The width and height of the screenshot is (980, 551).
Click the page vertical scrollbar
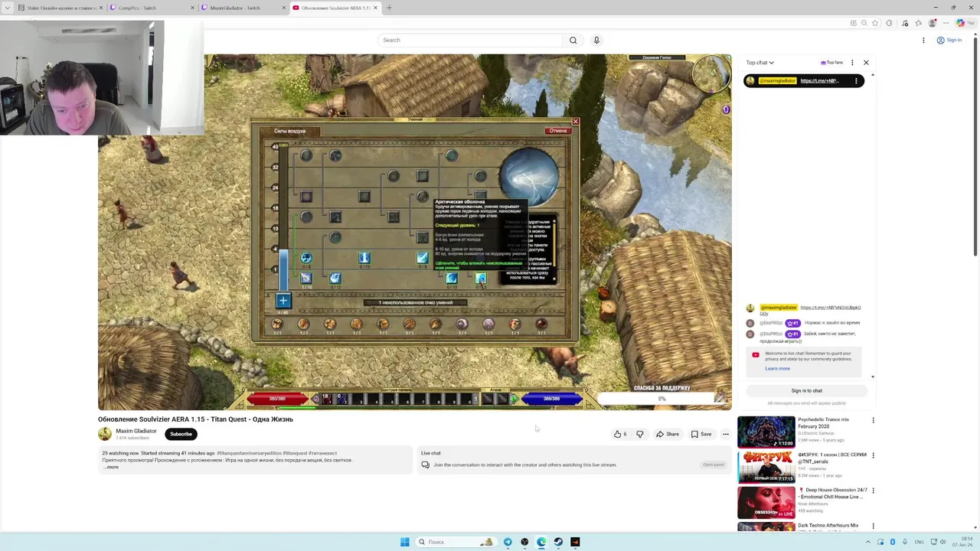pyautogui.click(x=975, y=145)
